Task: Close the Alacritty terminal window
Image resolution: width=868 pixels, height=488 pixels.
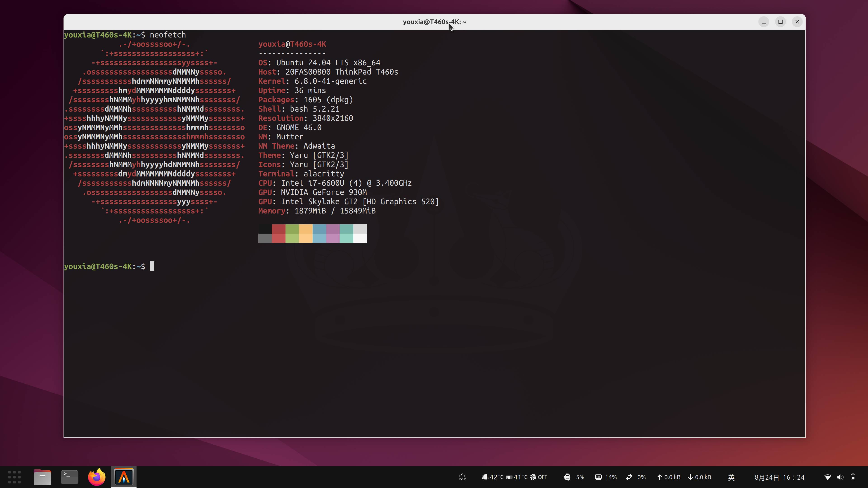Action: [797, 22]
